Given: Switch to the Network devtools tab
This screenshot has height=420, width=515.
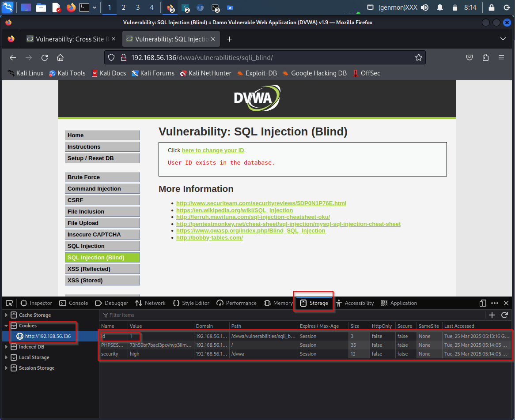Looking at the screenshot, I should pos(151,303).
